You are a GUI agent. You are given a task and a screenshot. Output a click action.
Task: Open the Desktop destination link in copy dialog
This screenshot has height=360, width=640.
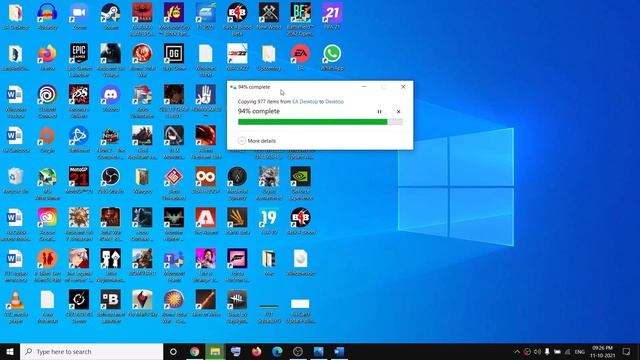[334, 102]
